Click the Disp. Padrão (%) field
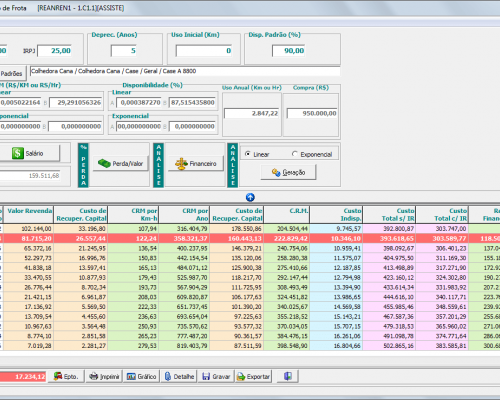The width and height of the screenshot is (500, 400). tap(289, 51)
